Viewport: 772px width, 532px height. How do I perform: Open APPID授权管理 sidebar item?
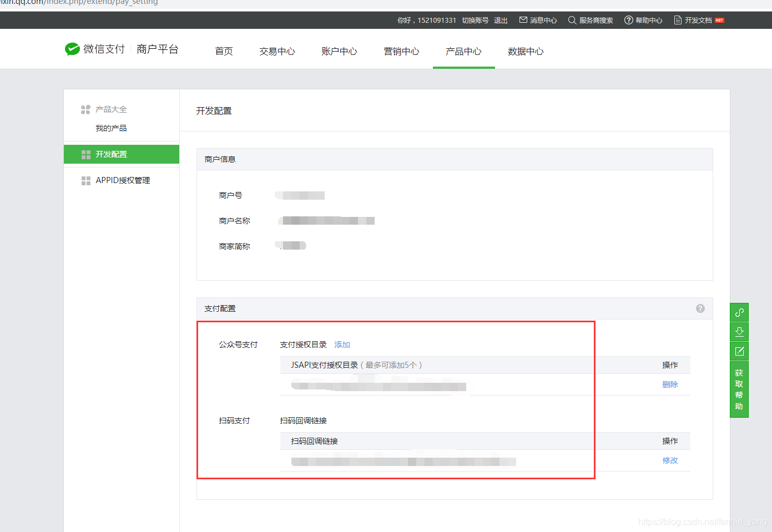click(x=122, y=180)
